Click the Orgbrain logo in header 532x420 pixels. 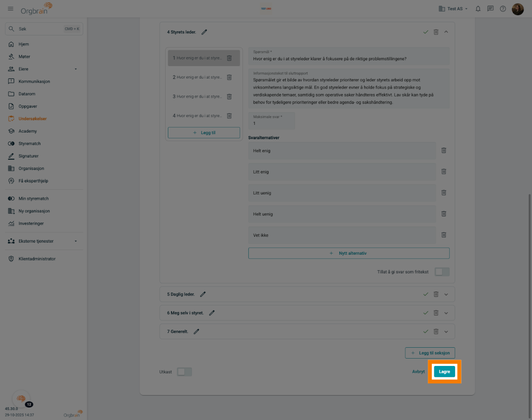pyautogui.click(x=36, y=9)
